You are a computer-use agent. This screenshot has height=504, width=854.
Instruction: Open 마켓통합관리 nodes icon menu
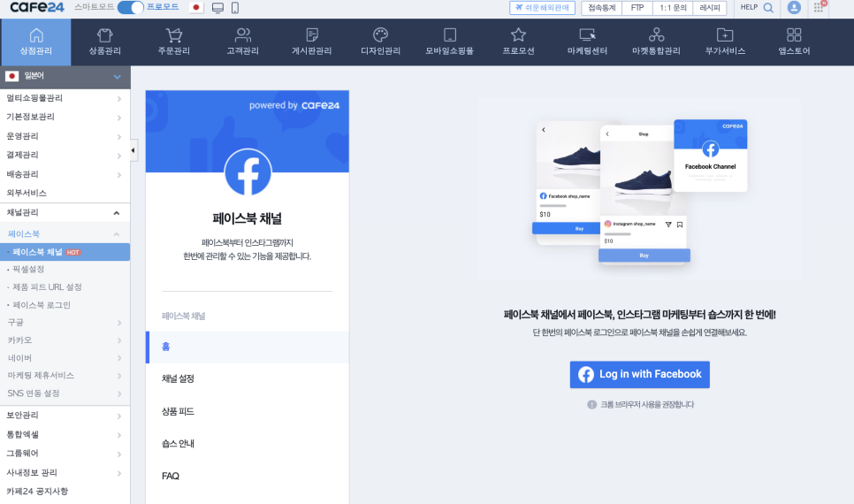[x=656, y=42]
